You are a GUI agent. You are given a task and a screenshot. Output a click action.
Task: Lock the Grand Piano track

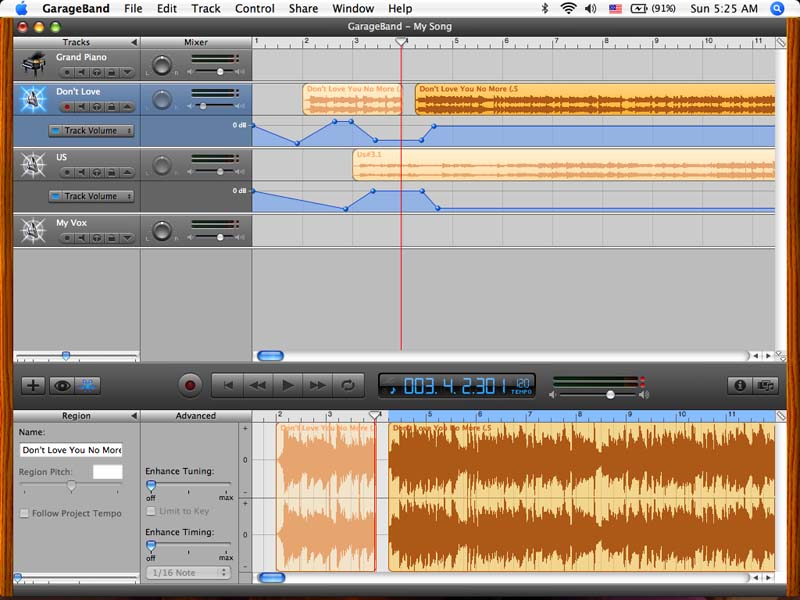click(111, 72)
